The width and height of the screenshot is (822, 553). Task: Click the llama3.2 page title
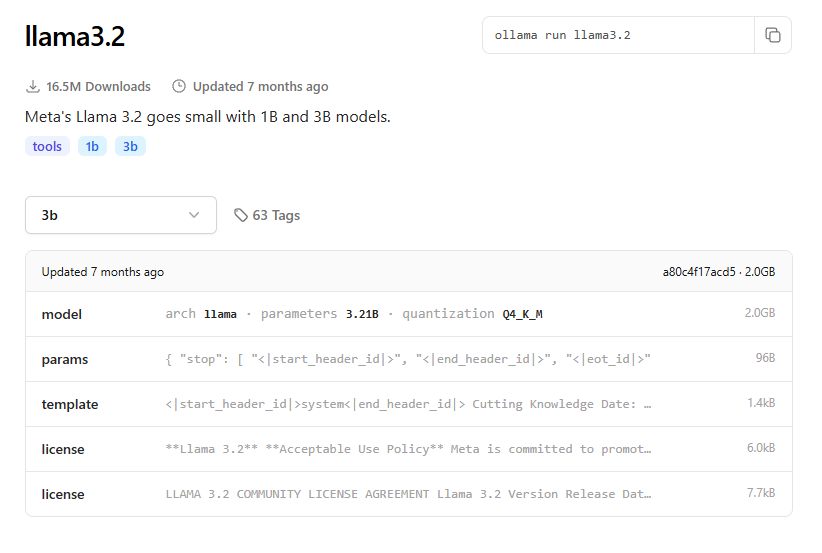click(75, 36)
